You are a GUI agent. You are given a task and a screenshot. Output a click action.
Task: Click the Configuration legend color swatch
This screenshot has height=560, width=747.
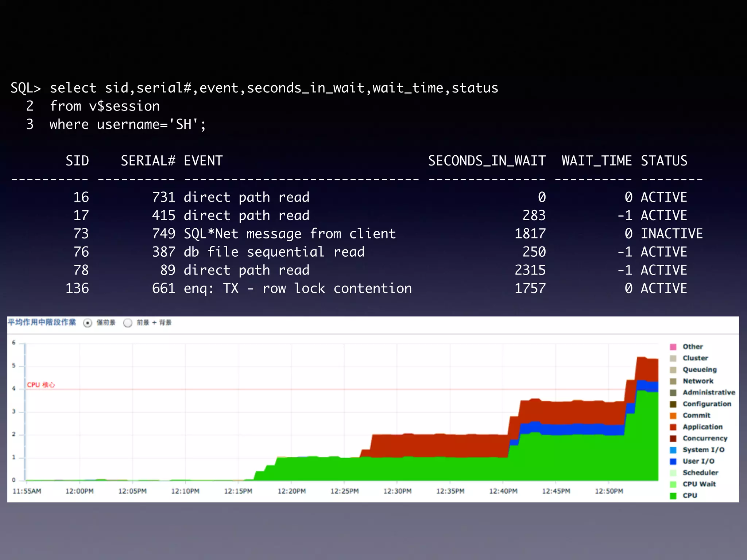pos(673,404)
